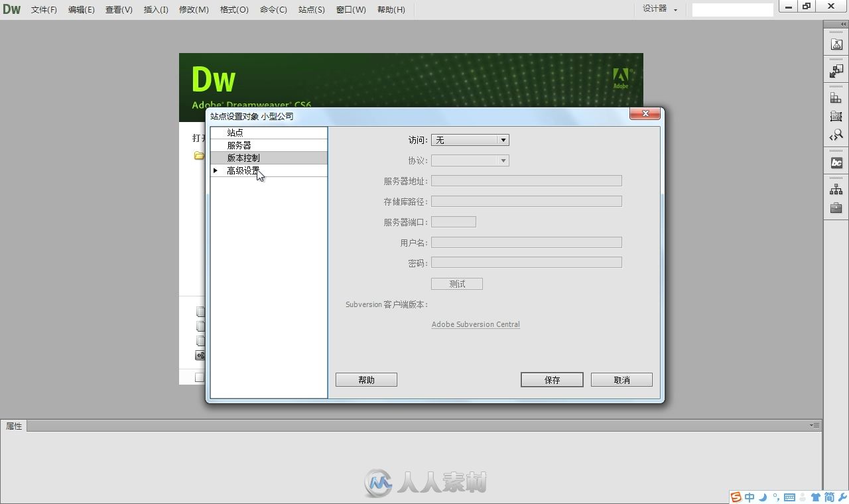Viewport: 849px width, 504px height.
Task: Click the Sogou S logo icon
Action: 736,497
